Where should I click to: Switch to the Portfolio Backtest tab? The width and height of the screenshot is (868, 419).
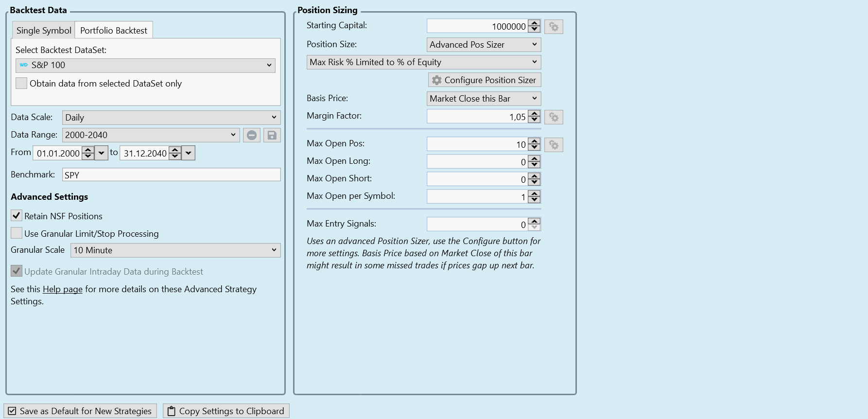114,30
